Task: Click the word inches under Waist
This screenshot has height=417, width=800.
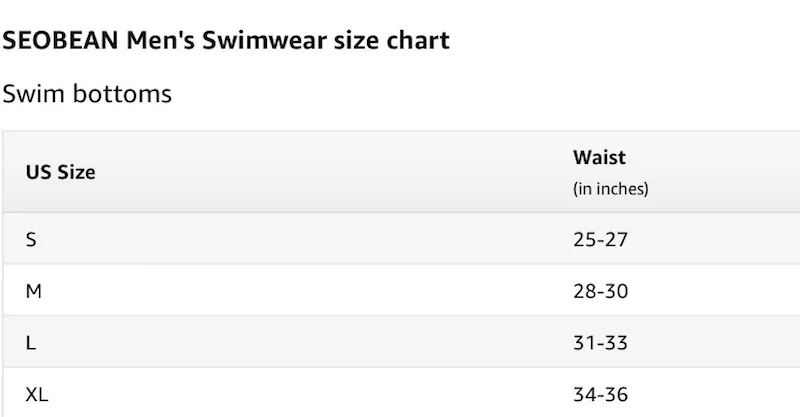Action: (x=620, y=188)
